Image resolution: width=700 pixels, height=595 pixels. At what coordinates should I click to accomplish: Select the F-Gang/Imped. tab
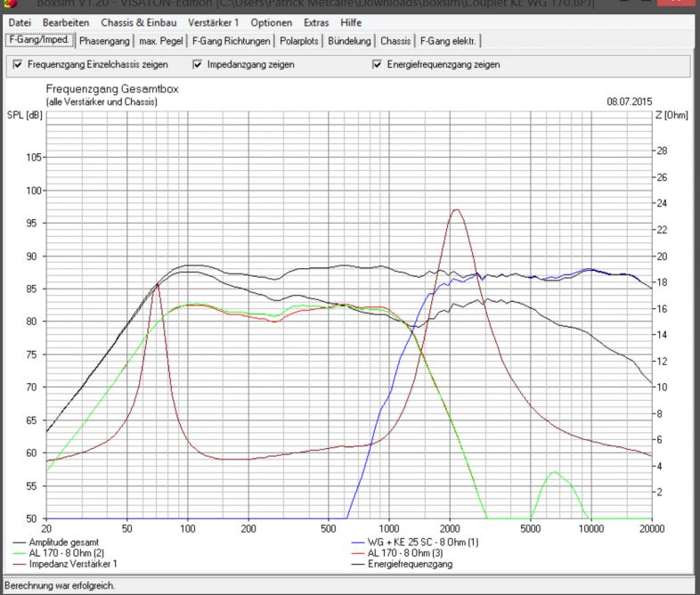38,40
